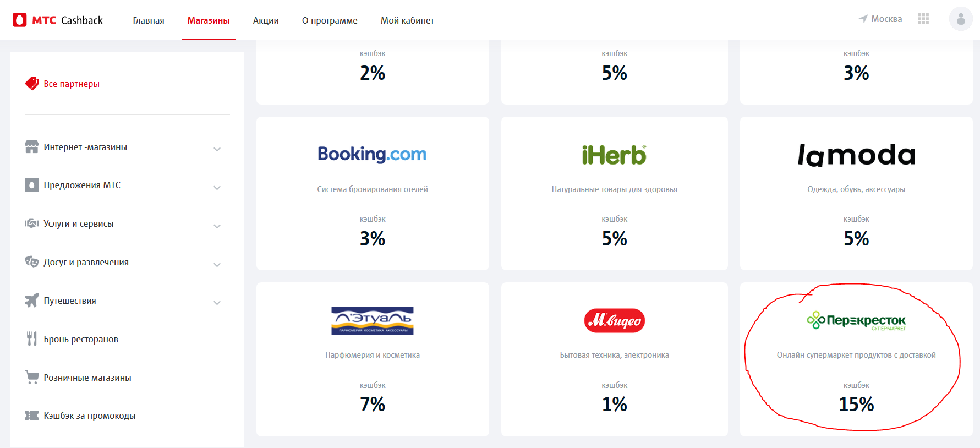This screenshot has height=448, width=980.
Task: Click the ticket icon for promo codes
Action: (x=32, y=416)
